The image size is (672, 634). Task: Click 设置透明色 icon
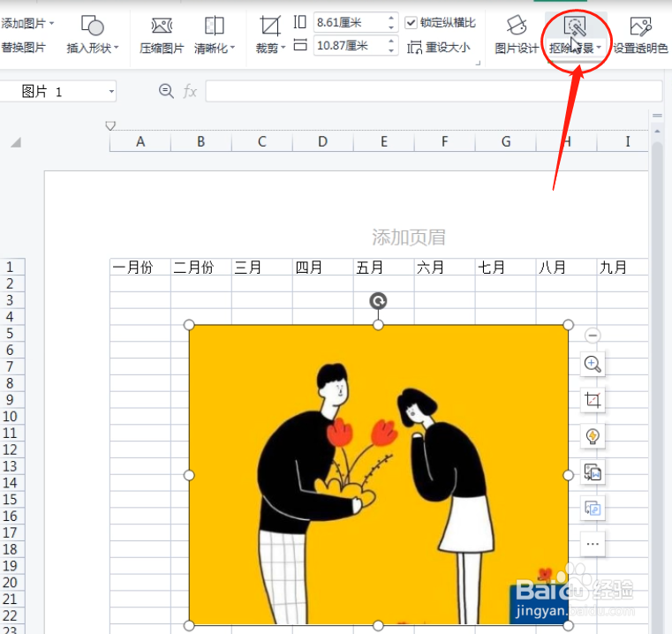(641, 26)
